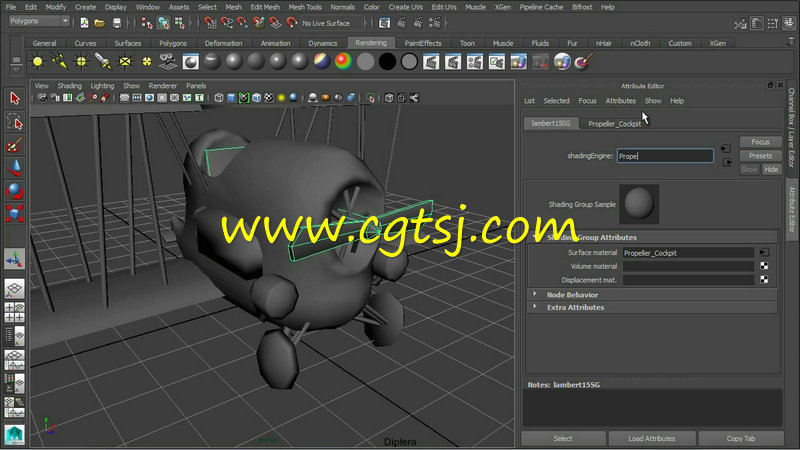The height and width of the screenshot is (450, 800).
Task: Pick the Move tool cone icon
Action: point(14,167)
